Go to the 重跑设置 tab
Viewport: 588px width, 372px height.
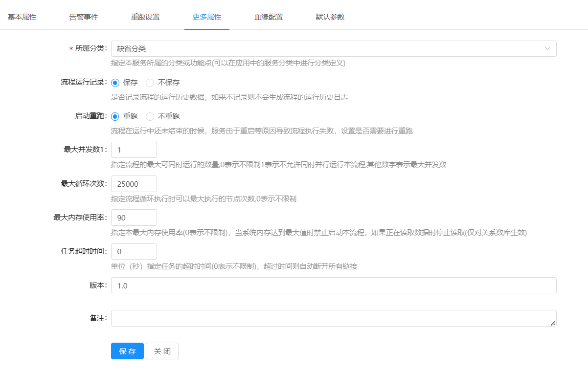[145, 17]
